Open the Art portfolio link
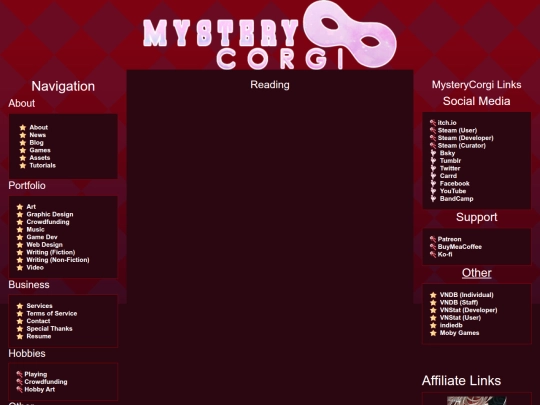This screenshot has height=405, width=540. (31, 207)
